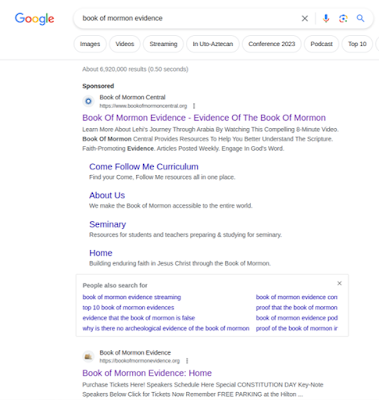Select the In Uto-Aztecan filter chip
The image size is (379, 400).
coord(213,44)
